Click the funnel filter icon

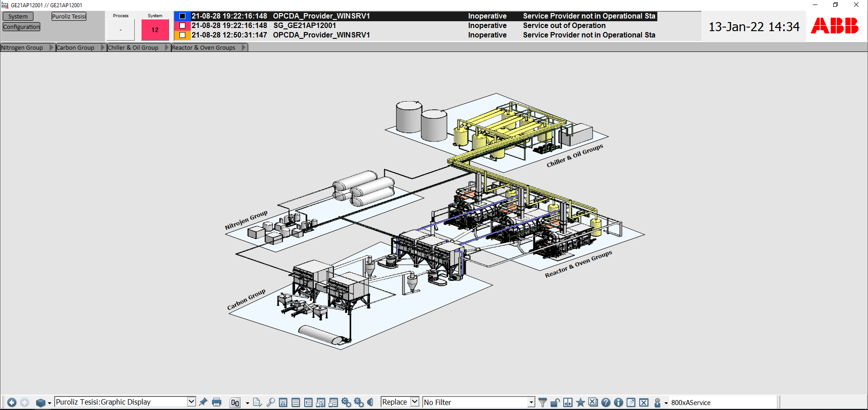tap(542, 402)
